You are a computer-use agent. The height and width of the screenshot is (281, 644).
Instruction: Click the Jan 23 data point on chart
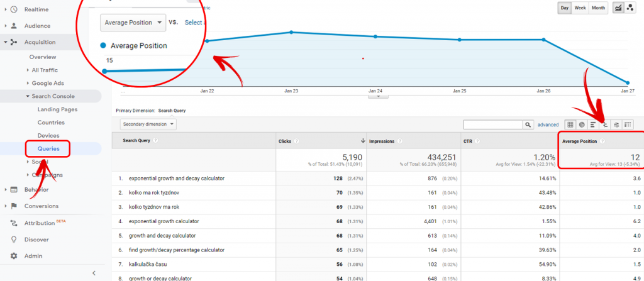click(291, 32)
